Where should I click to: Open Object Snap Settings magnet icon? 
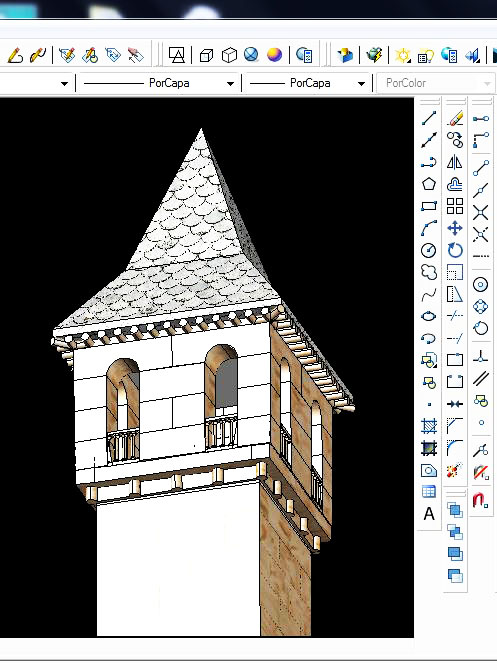(x=481, y=500)
